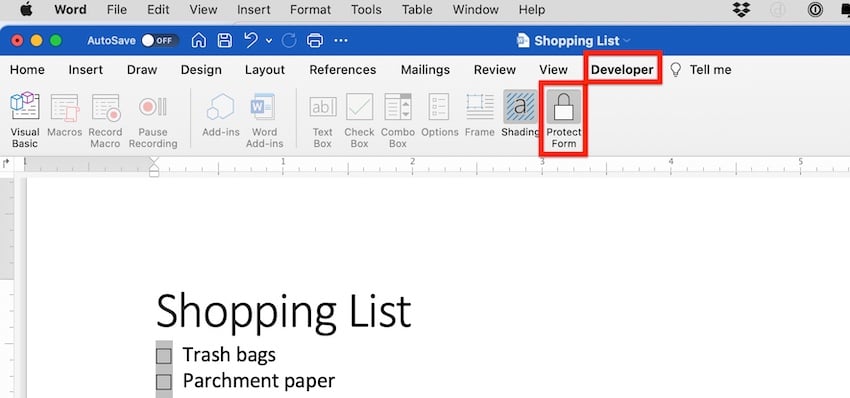Toggle the AutoSave switch
Image resolution: width=850 pixels, height=398 pixels.
click(x=160, y=41)
